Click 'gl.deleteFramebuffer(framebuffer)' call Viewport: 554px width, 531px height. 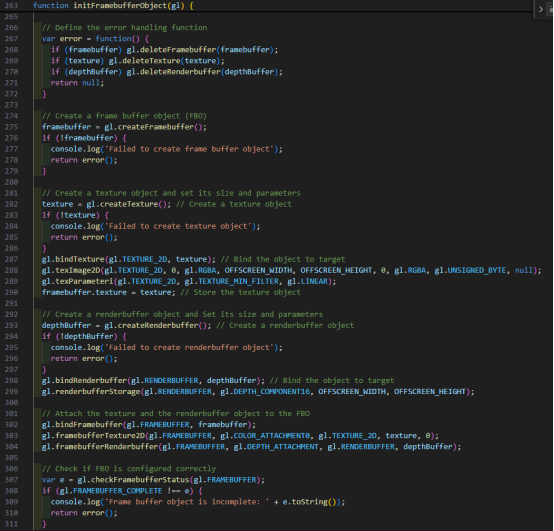(200, 50)
